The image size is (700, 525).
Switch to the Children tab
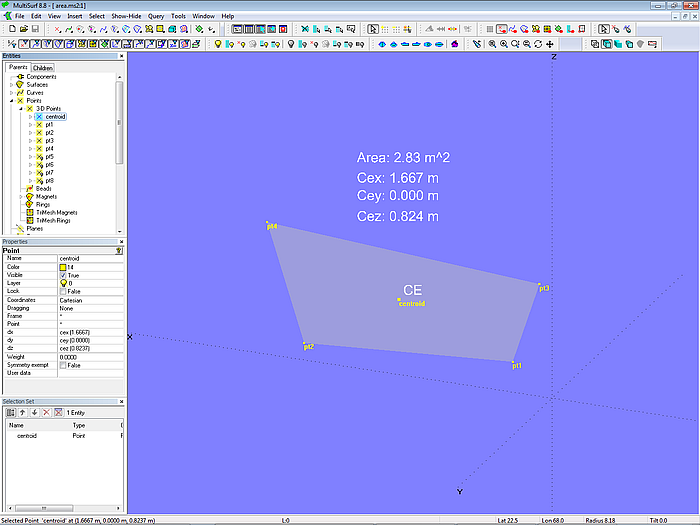42,68
